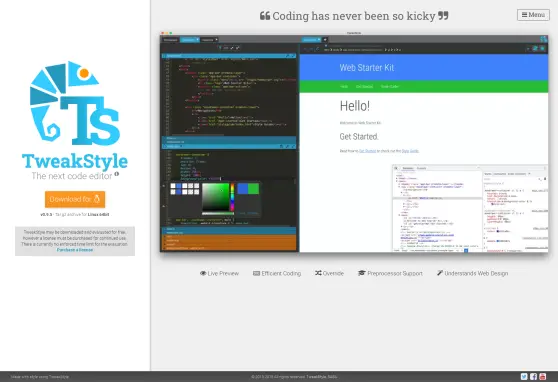
Task: Click the TweakStyle Sàrl footer link
Action: (322, 376)
